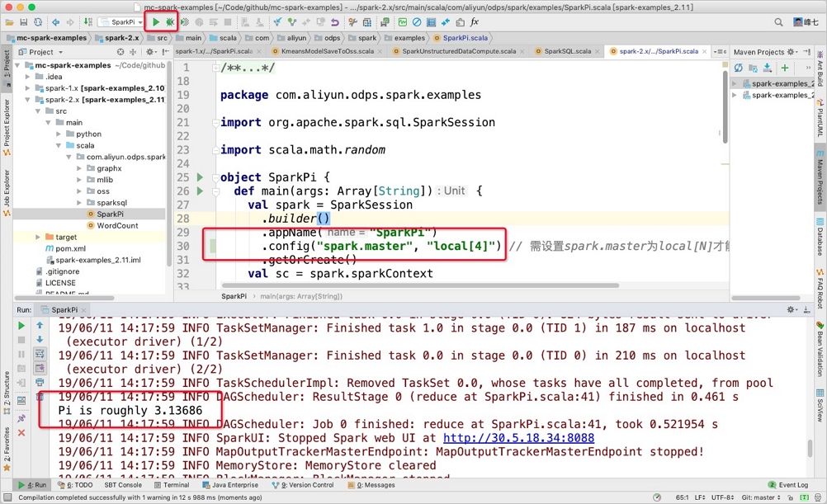Image resolution: width=827 pixels, height=504 pixels.
Task: Toggle tool window bars button in status bar corner
Action: tap(7, 497)
